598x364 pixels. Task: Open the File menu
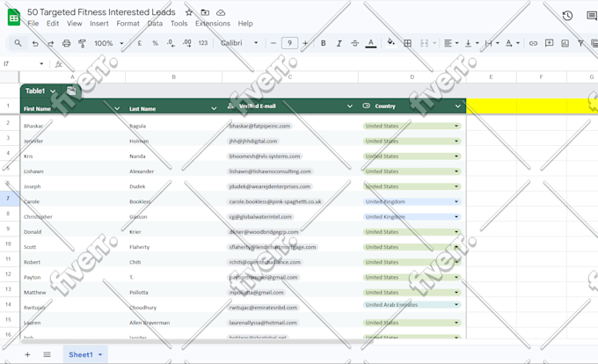pos(33,24)
